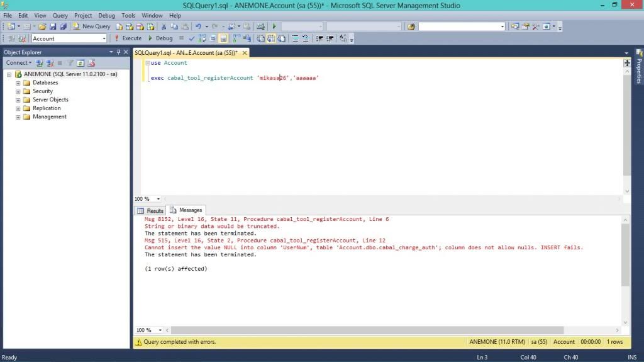This screenshot has height=362, width=644.
Task: Click the Object Explorer filter icon
Action: [x=70, y=63]
